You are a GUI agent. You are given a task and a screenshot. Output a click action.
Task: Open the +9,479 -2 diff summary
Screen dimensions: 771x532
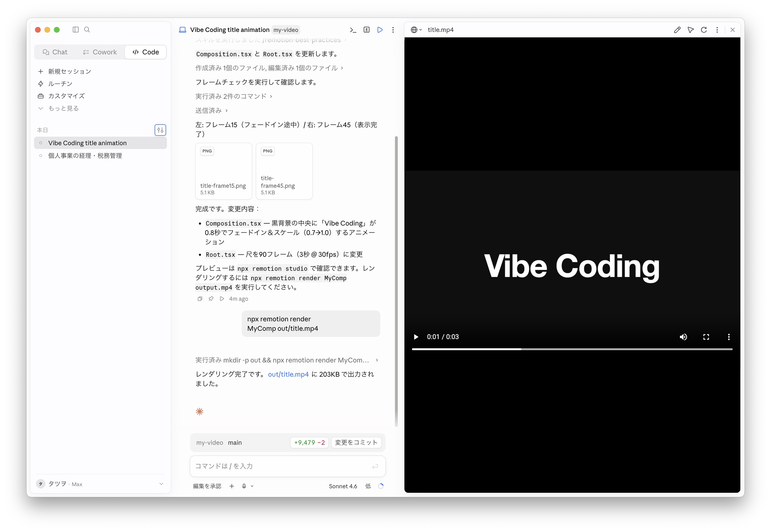(309, 443)
